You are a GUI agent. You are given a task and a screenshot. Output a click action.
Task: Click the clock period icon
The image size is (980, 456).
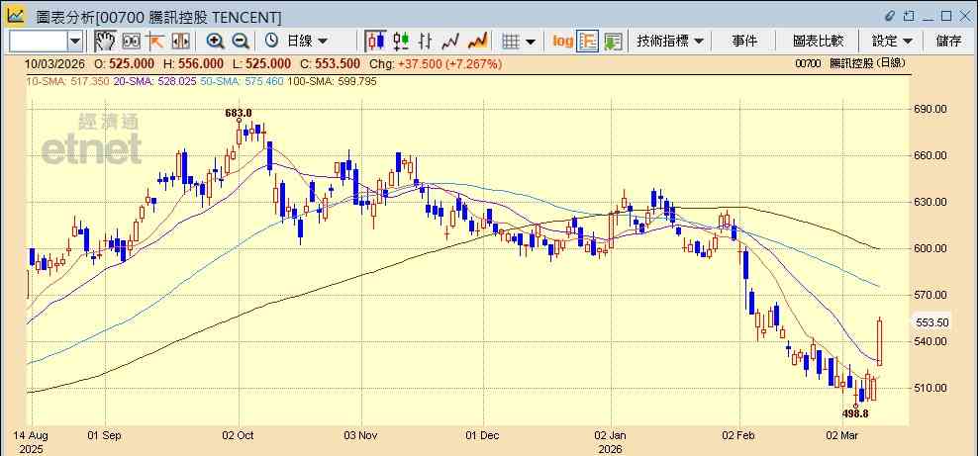pos(271,42)
